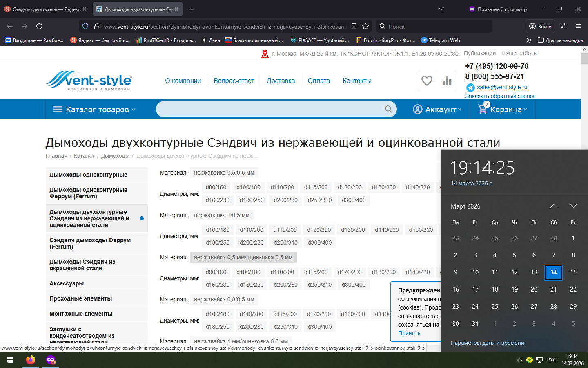The height and width of the screenshot is (368, 588).
Task: Switch to the Сэндвич дымоходы Яндекс tab
Action: pos(45,9)
